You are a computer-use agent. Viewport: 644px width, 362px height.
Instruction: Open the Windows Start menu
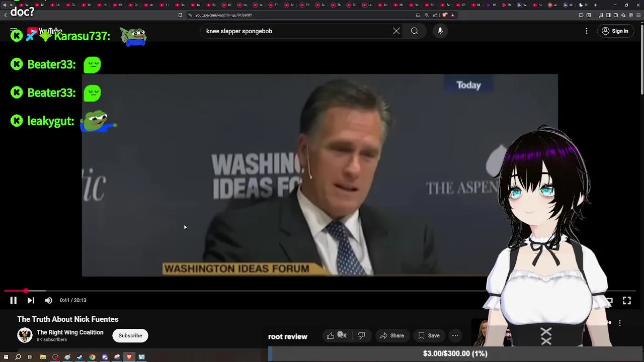[6, 357]
